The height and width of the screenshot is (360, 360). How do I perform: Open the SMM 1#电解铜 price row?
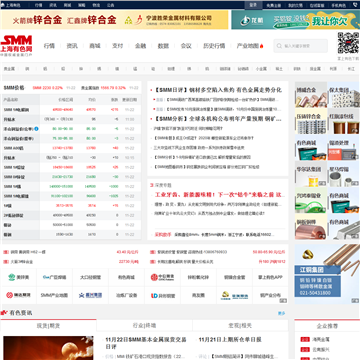click(71, 109)
